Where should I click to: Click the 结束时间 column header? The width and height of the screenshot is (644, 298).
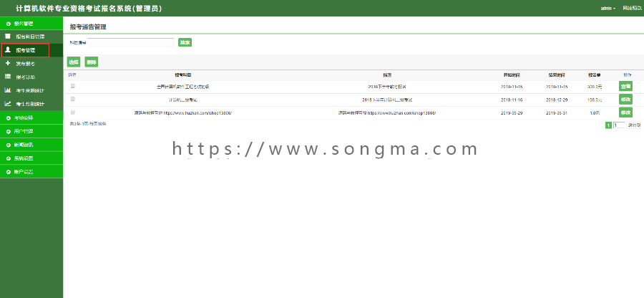[557, 75]
